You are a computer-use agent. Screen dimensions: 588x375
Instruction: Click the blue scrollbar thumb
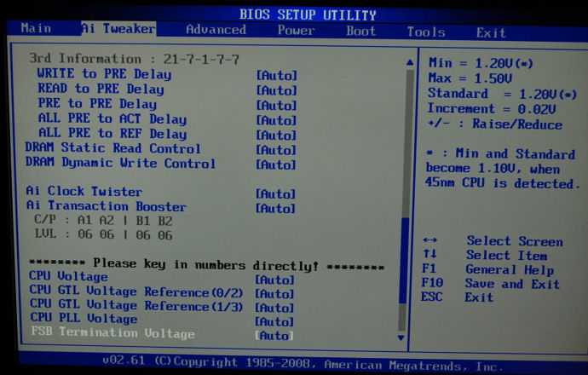(404, 261)
